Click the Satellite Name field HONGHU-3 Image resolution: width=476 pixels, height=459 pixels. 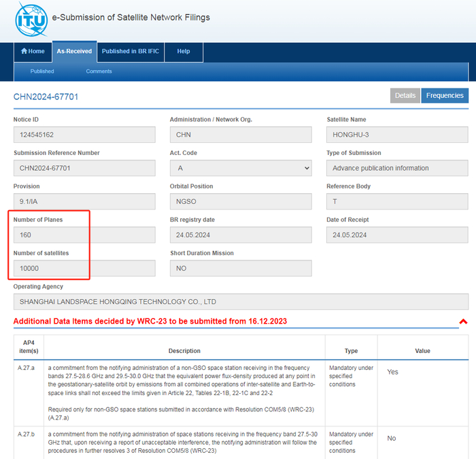click(397, 135)
